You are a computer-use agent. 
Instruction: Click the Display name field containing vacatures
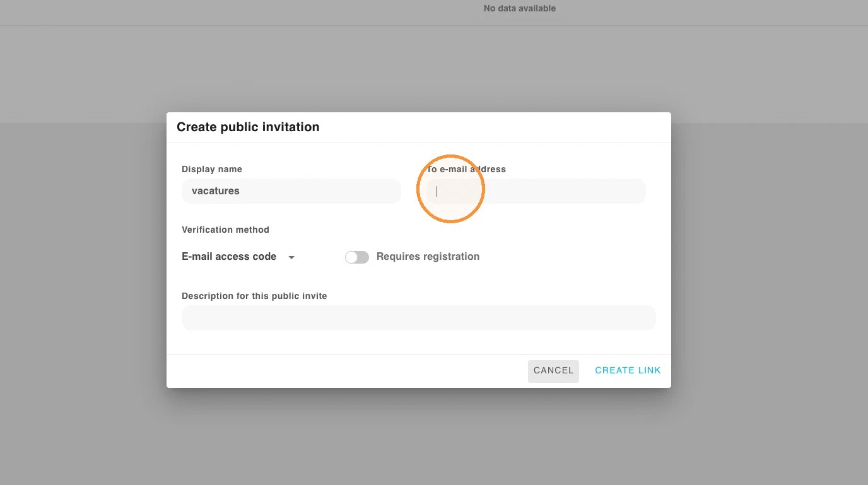click(291, 191)
